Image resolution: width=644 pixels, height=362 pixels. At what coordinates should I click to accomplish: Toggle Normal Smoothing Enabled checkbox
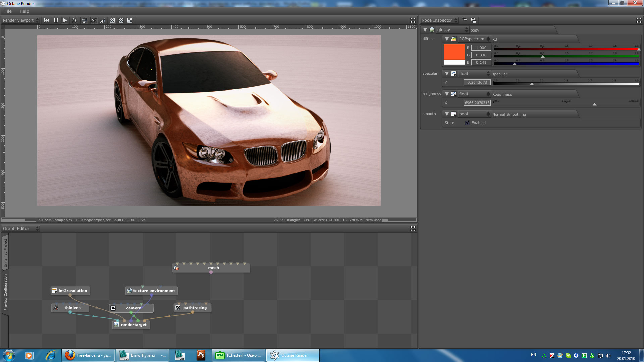[x=467, y=123]
